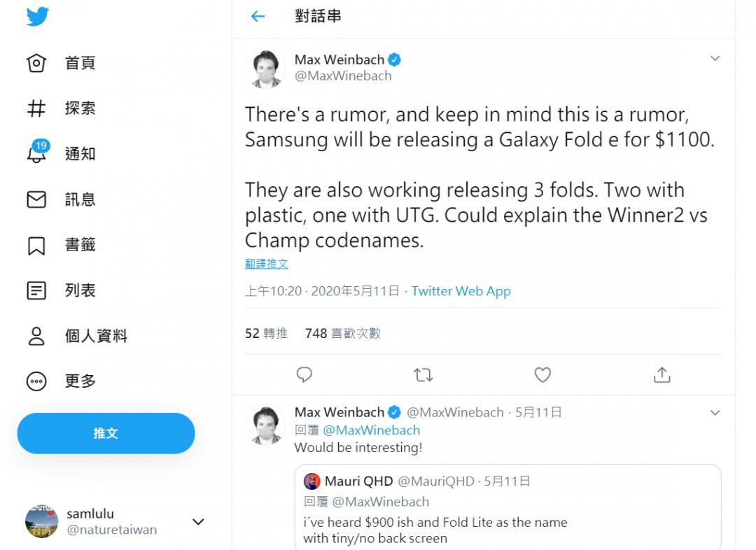
Task: Open 書籤 bookmarks icon
Action: (36, 245)
